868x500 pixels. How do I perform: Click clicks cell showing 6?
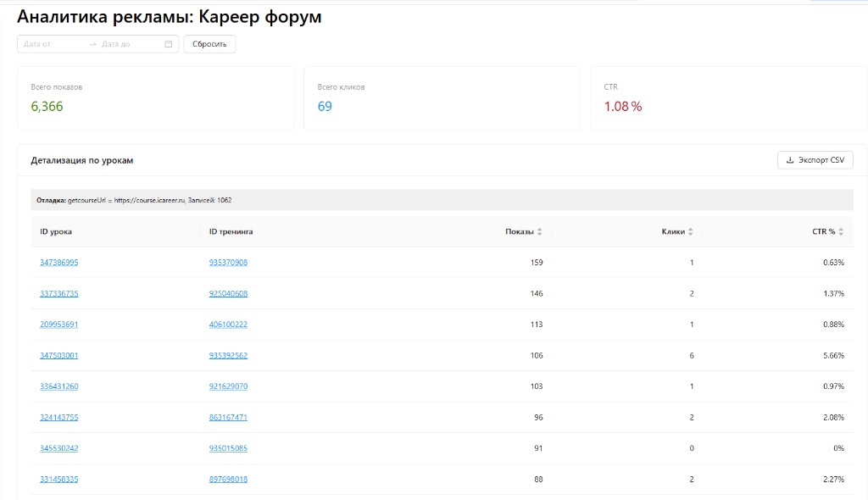tap(692, 355)
